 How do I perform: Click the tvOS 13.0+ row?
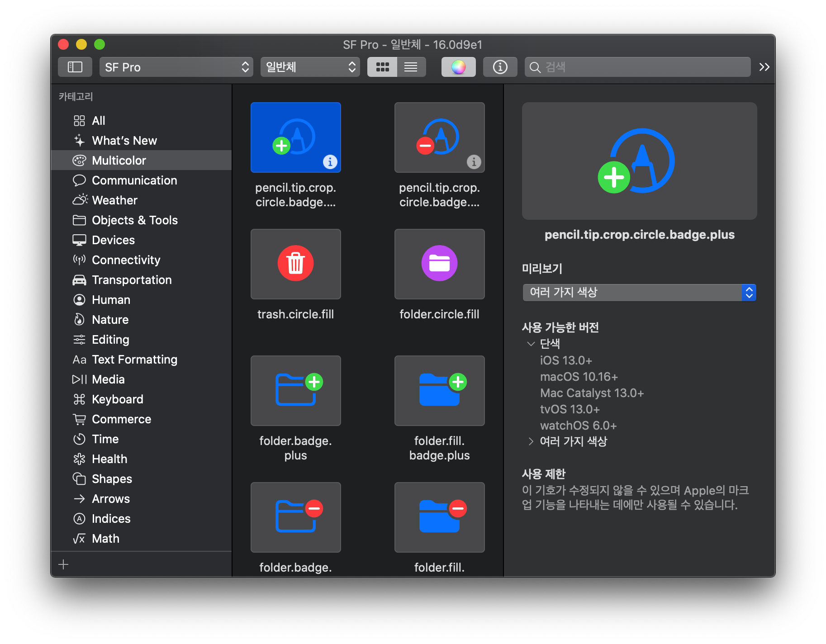click(570, 409)
